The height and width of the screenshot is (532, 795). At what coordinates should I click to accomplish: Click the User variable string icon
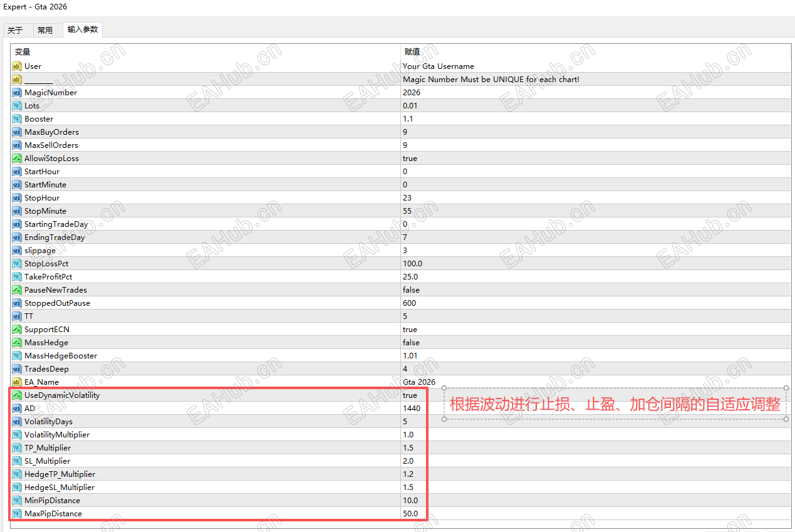pos(17,66)
